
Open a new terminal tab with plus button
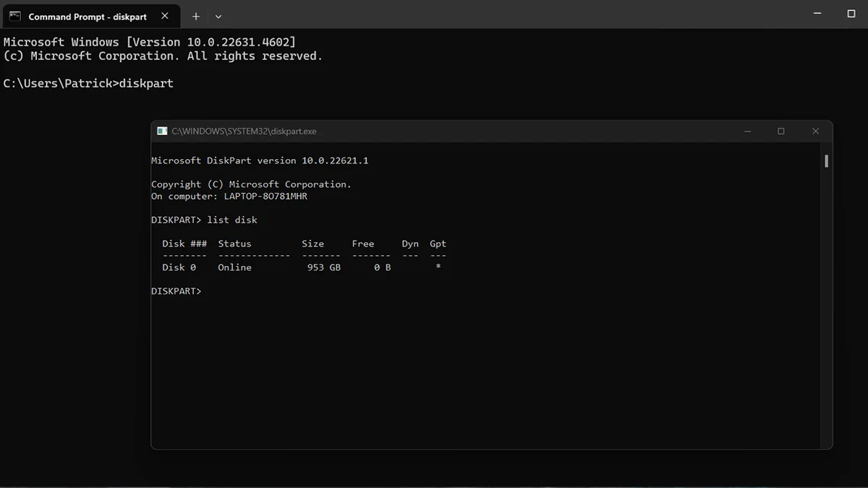click(x=196, y=16)
